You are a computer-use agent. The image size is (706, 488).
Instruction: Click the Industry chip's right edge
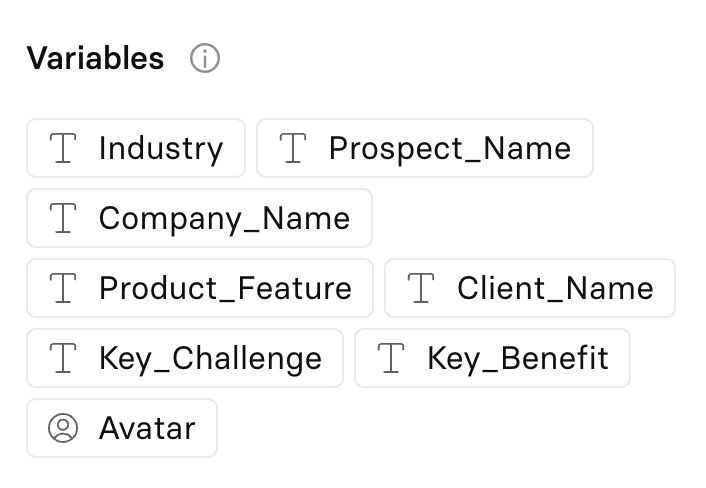click(x=237, y=148)
